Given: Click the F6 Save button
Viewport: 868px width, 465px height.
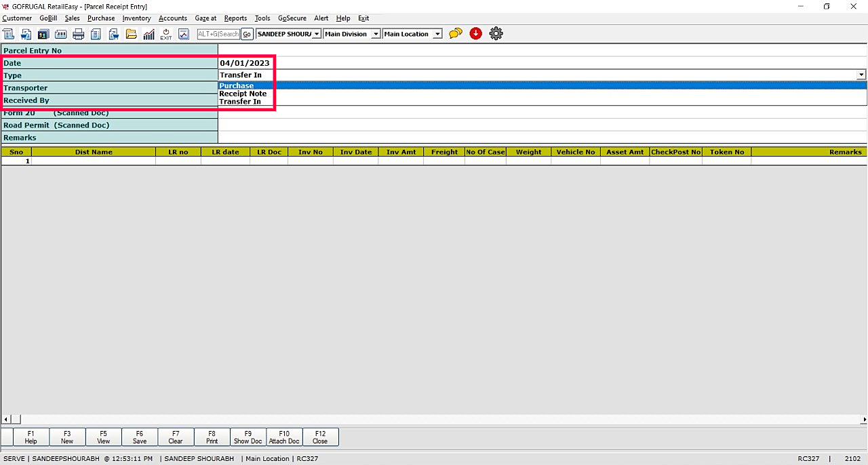Looking at the screenshot, I should coord(140,437).
